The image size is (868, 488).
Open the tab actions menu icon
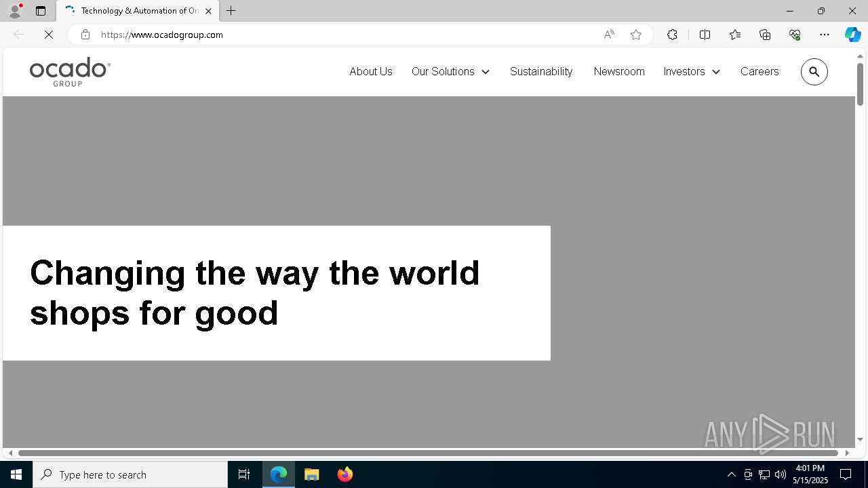point(41,11)
